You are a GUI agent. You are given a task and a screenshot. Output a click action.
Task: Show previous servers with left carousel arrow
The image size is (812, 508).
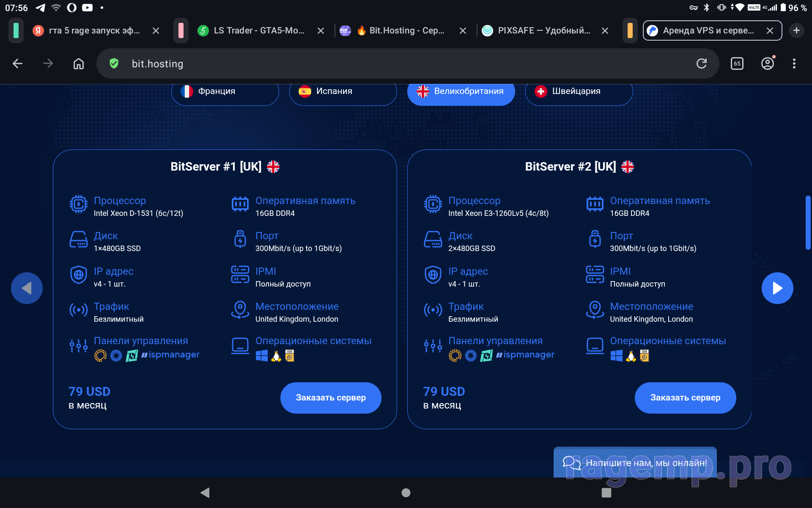[27, 288]
